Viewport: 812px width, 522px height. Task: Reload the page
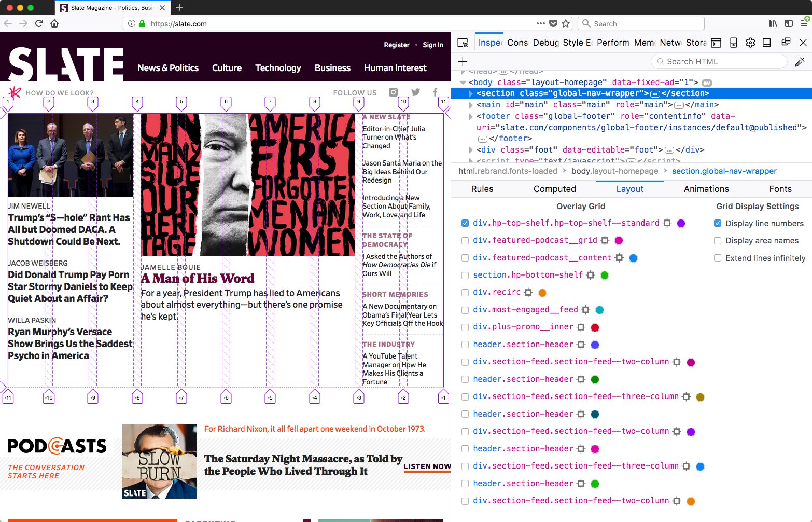point(39,23)
